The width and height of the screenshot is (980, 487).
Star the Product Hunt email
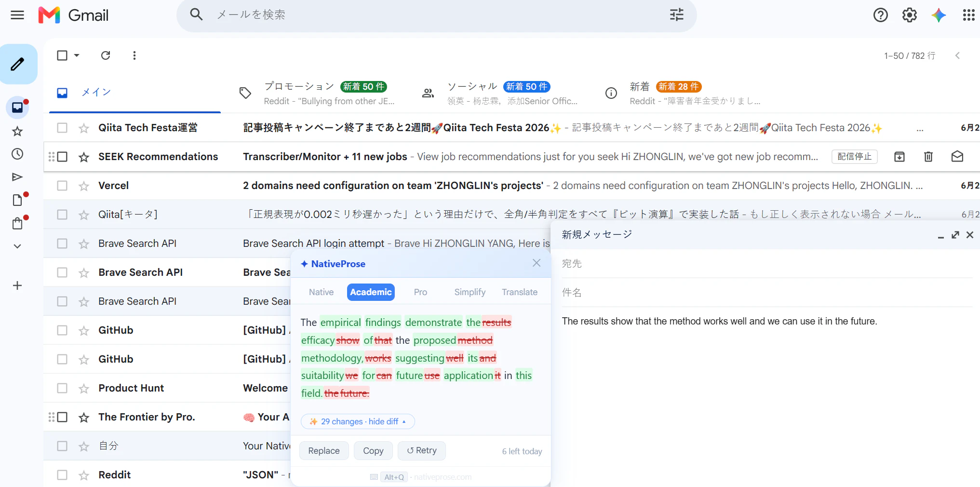click(84, 388)
